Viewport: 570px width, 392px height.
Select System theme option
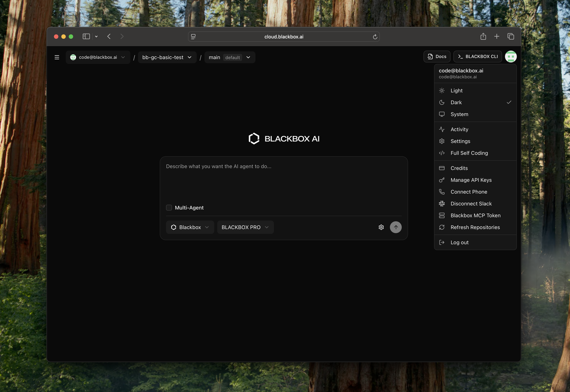coord(459,114)
